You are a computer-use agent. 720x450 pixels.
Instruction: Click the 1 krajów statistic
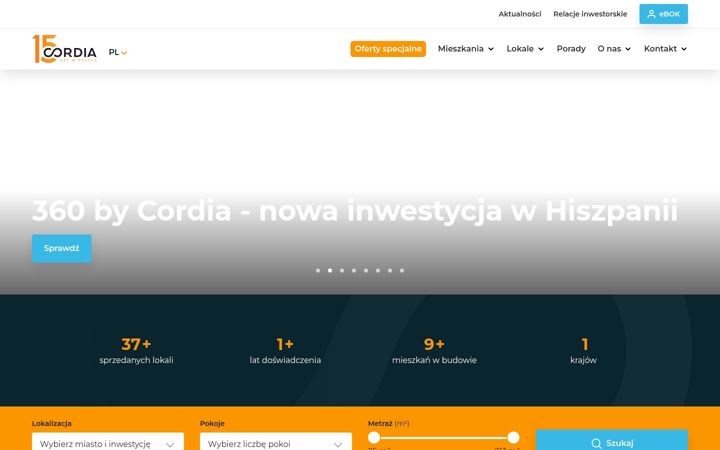[x=584, y=351]
